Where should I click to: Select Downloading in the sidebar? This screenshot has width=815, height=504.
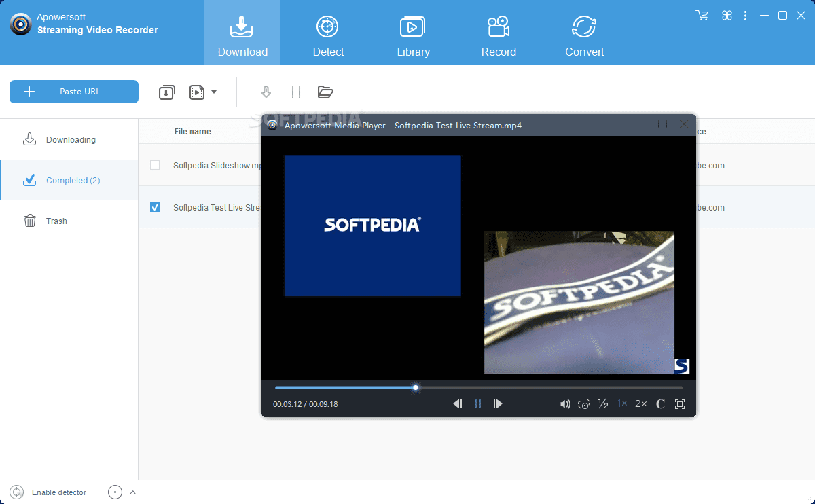[x=69, y=139]
